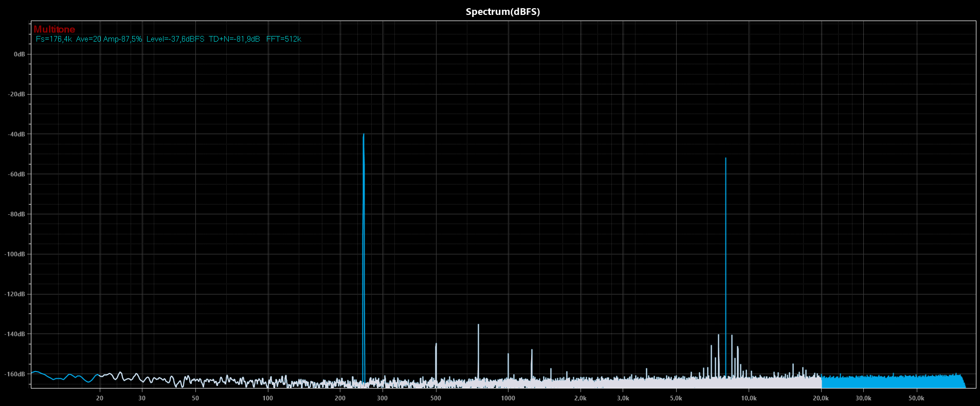The height and width of the screenshot is (406, 980).
Task: Click the Ave=20 averages readout
Action: (x=88, y=39)
